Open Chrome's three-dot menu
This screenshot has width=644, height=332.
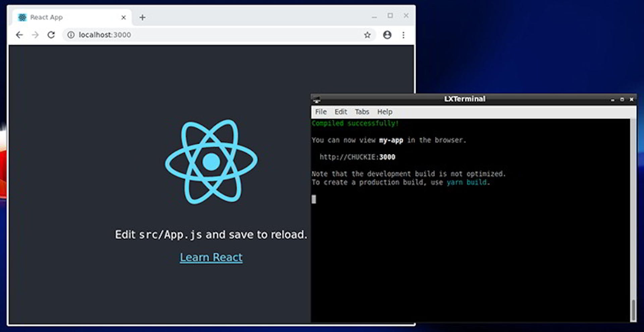coord(404,35)
